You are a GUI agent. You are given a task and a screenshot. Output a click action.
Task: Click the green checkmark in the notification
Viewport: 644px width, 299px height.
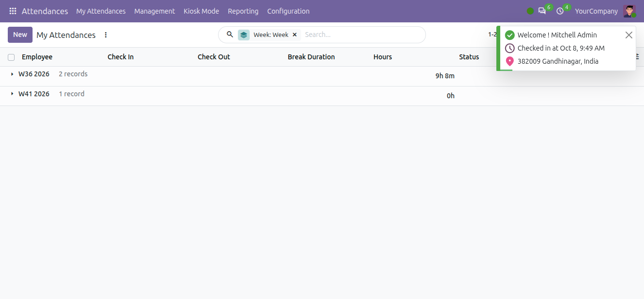[x=510, y=35]
